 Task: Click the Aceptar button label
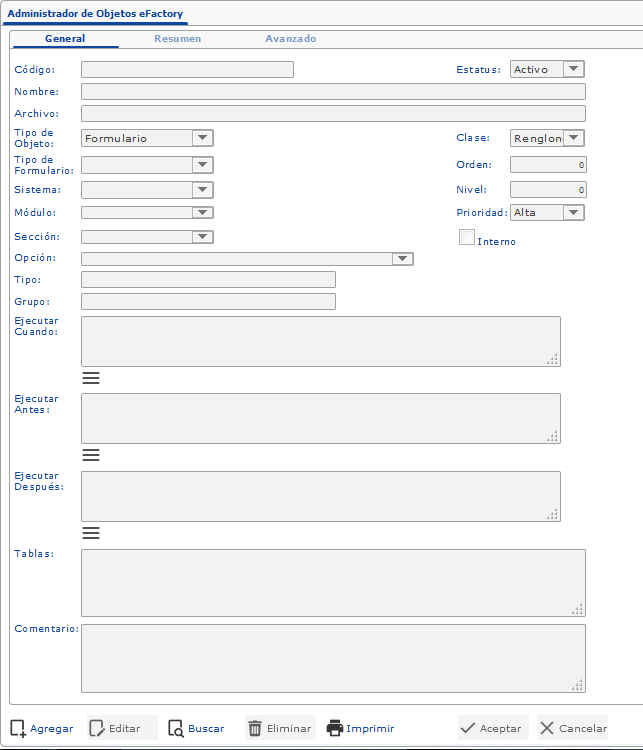[500, 728]
